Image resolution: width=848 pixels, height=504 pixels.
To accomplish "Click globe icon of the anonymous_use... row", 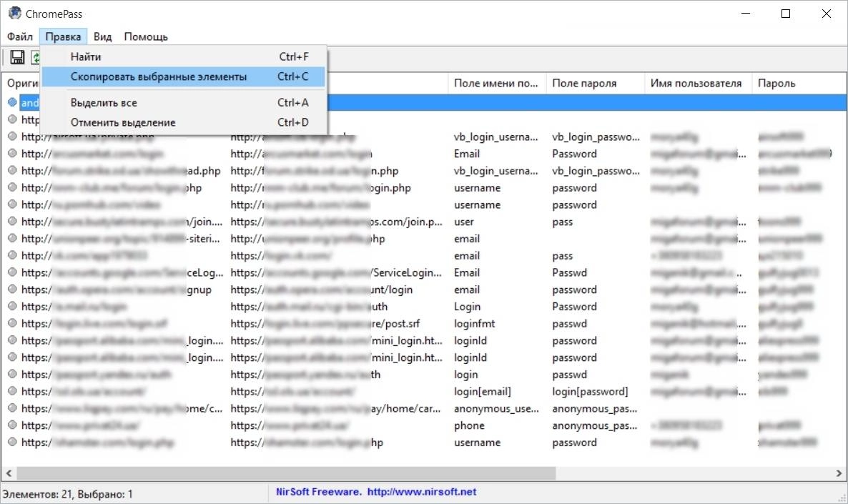I will (x=12, y=408).
